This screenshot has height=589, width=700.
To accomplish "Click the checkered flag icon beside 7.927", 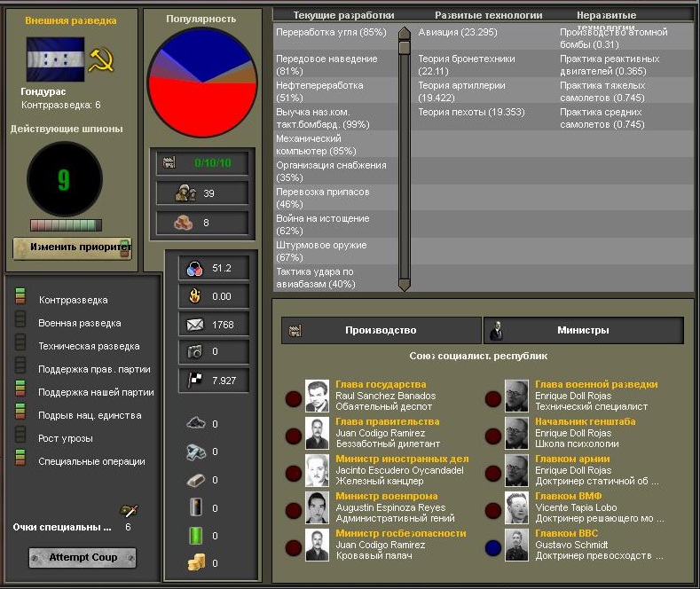I will coord(194,380).
